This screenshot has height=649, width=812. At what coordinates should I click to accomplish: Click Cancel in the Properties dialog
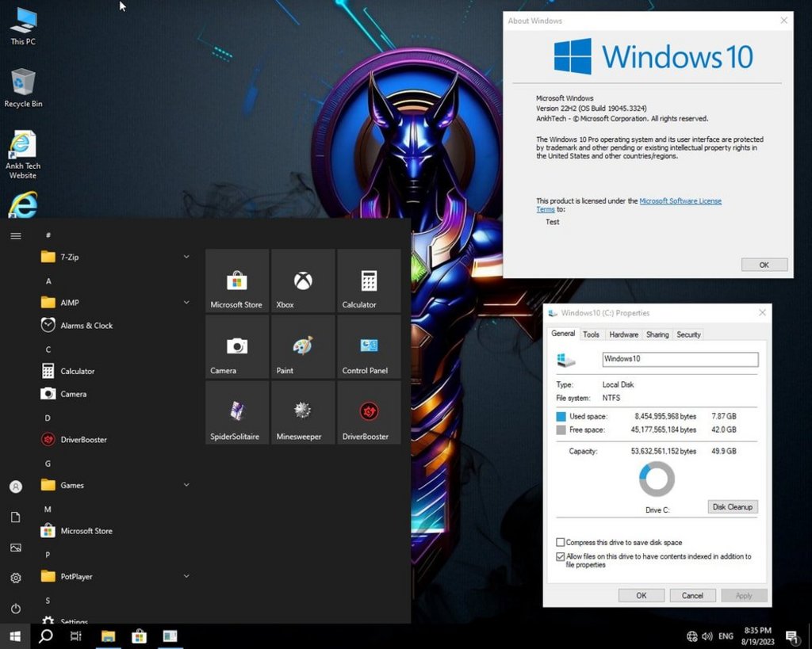(x=692, y=595)
